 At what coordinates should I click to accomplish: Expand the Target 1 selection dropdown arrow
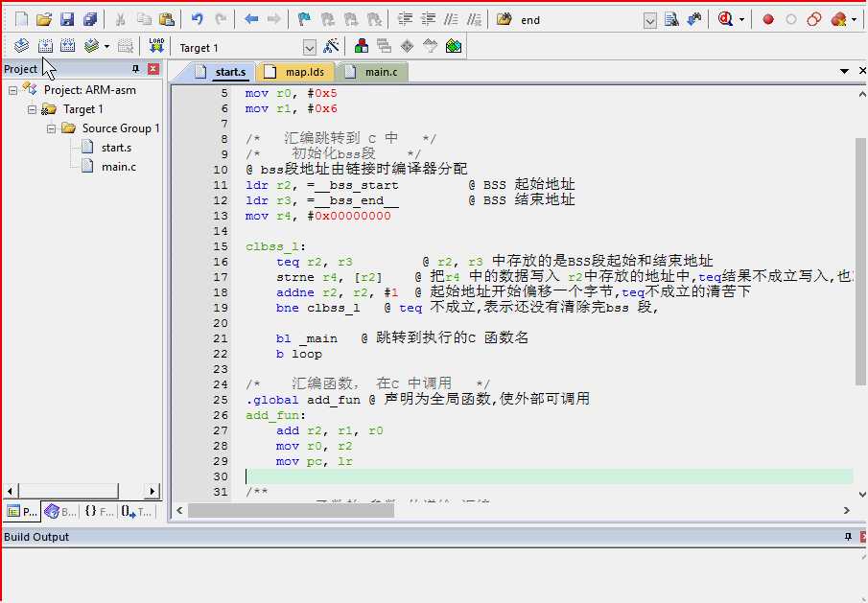(310, 48)
